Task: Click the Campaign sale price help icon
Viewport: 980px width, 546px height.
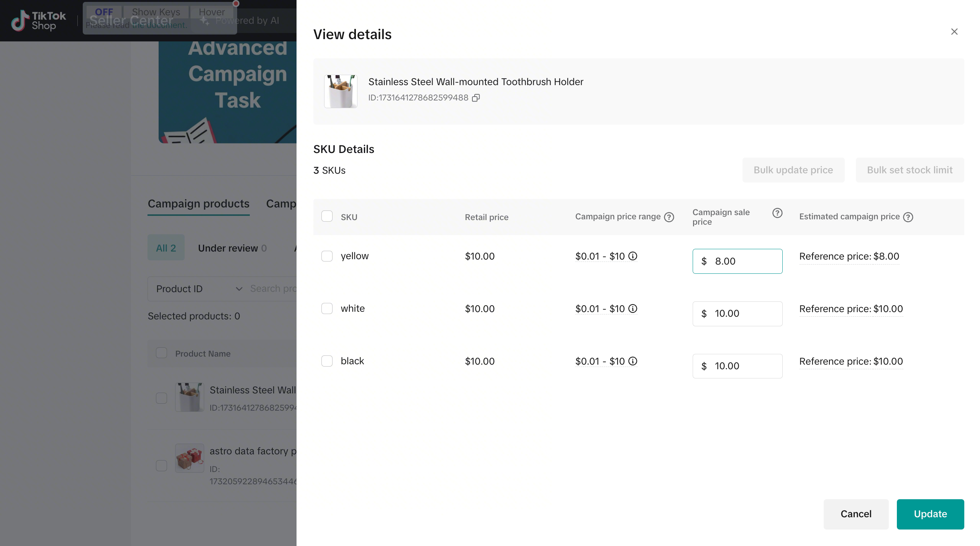Action: click(777, 213)
